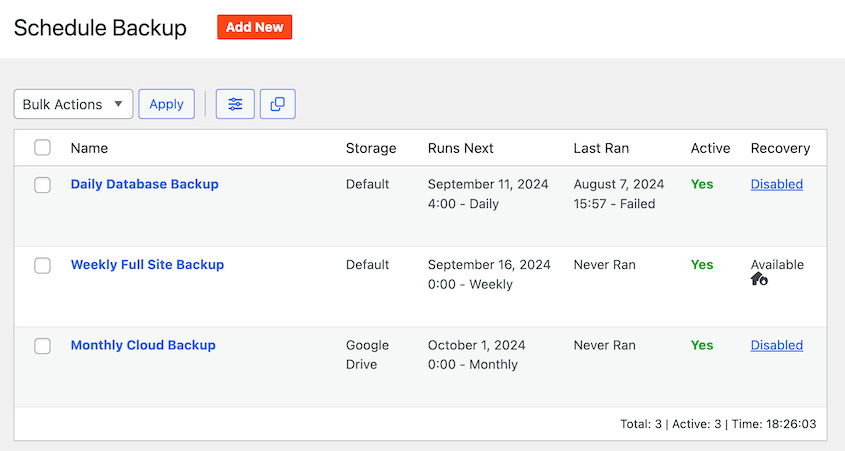The image size is (845, 451).
Task: Open the Monthly Cloud Backup link
Action: (143, 345)
